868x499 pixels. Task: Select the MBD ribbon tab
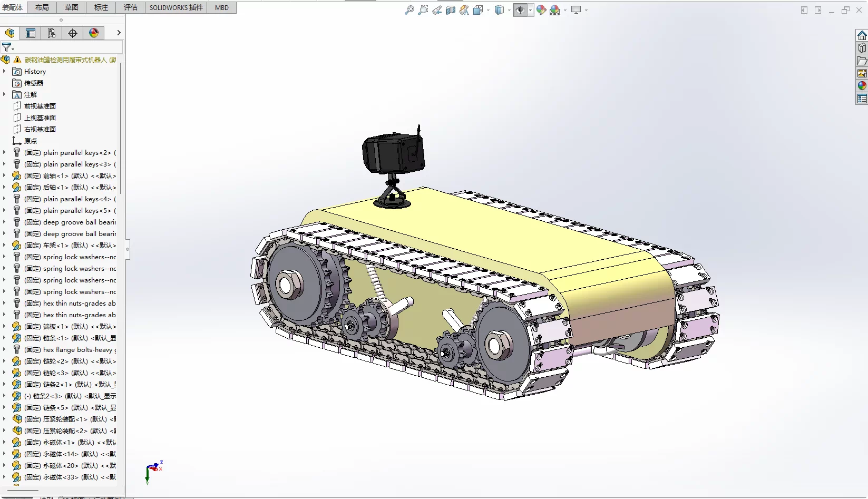coord(222,7)
